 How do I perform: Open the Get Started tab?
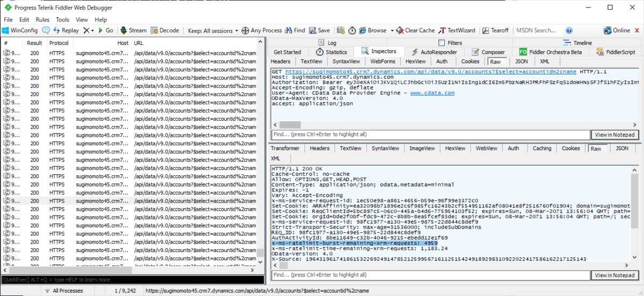[x=287, y=52]
